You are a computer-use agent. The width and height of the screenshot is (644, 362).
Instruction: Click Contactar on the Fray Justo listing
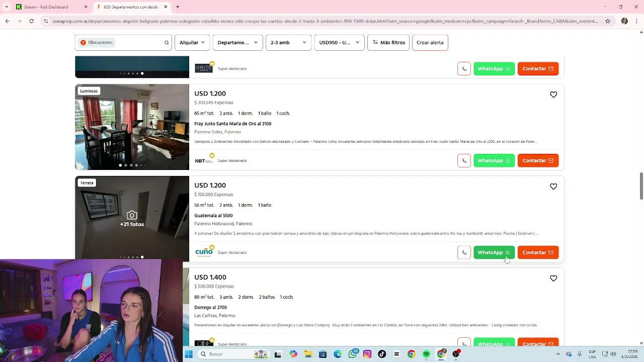(538, 160)
